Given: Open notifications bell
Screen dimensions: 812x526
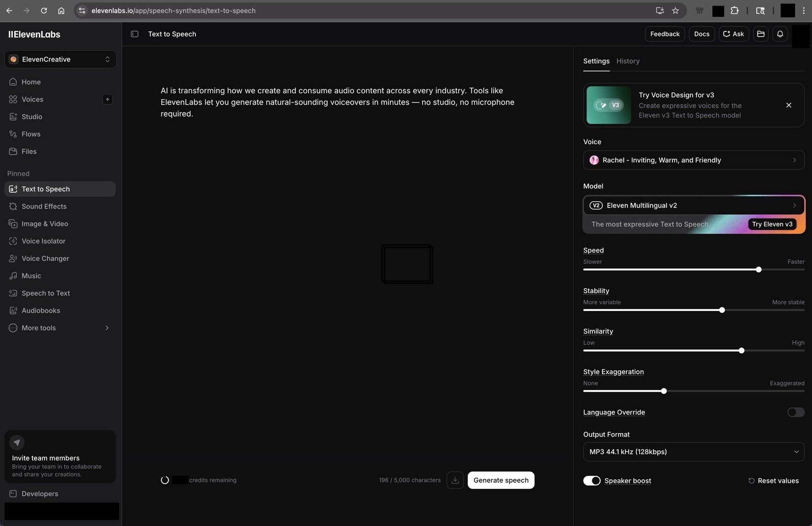Looking at the screenshot, I should click(x=780, y=34).
